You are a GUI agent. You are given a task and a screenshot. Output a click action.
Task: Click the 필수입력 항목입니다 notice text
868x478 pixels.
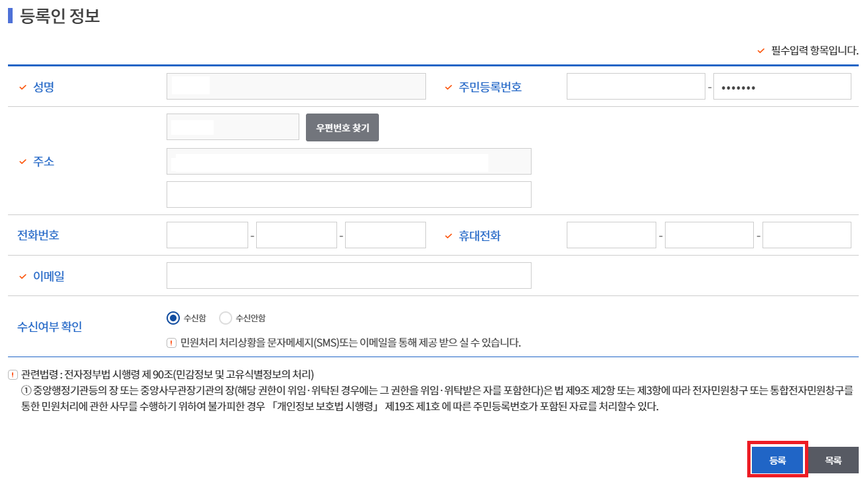[815, 51]
